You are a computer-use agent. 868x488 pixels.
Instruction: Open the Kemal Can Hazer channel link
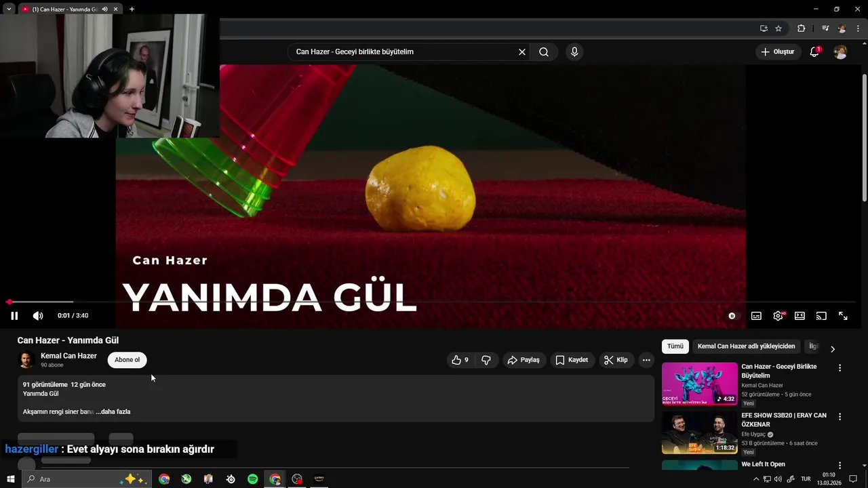click(68, 356)
